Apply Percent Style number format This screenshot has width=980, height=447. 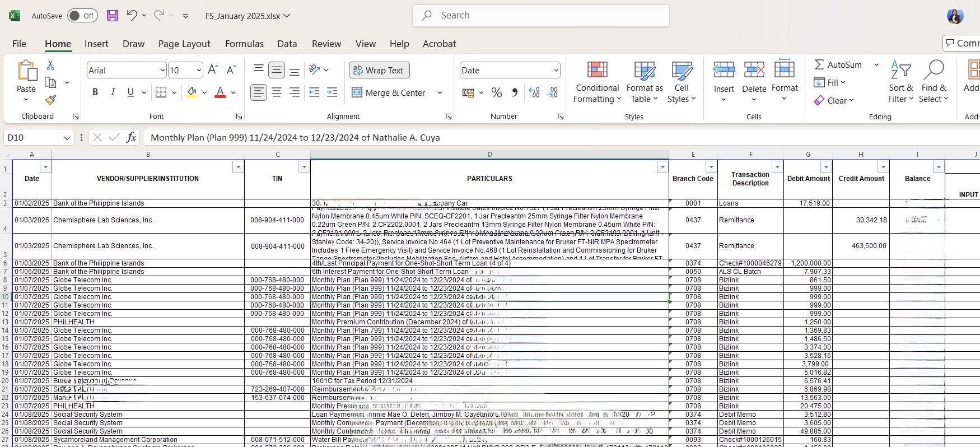coord(496,92)
